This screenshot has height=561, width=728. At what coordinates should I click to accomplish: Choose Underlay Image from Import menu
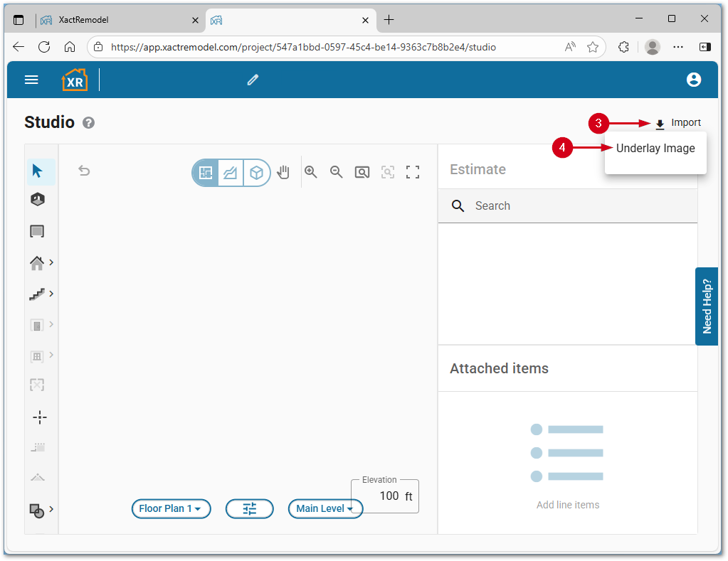coord(655,149)
